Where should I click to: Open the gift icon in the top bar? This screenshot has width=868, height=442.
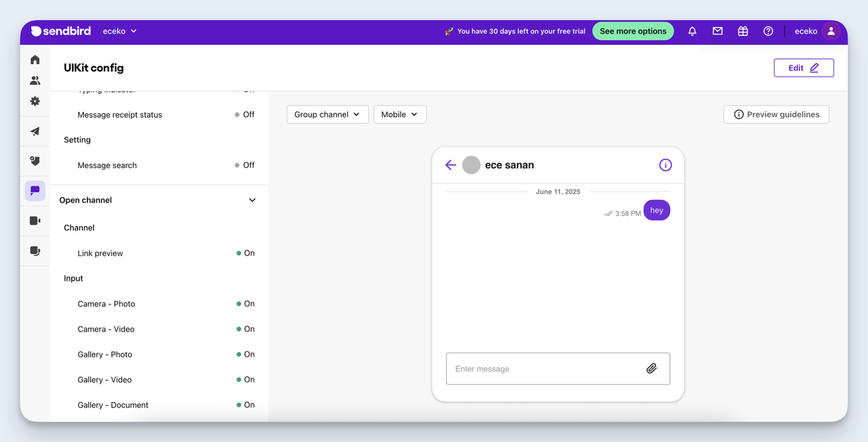coord(743,31)
